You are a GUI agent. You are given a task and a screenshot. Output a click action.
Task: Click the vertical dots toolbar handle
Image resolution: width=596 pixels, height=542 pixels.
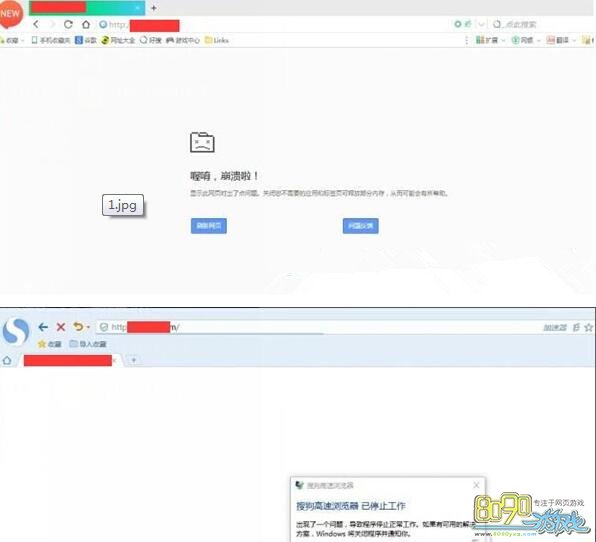point(467,40)
